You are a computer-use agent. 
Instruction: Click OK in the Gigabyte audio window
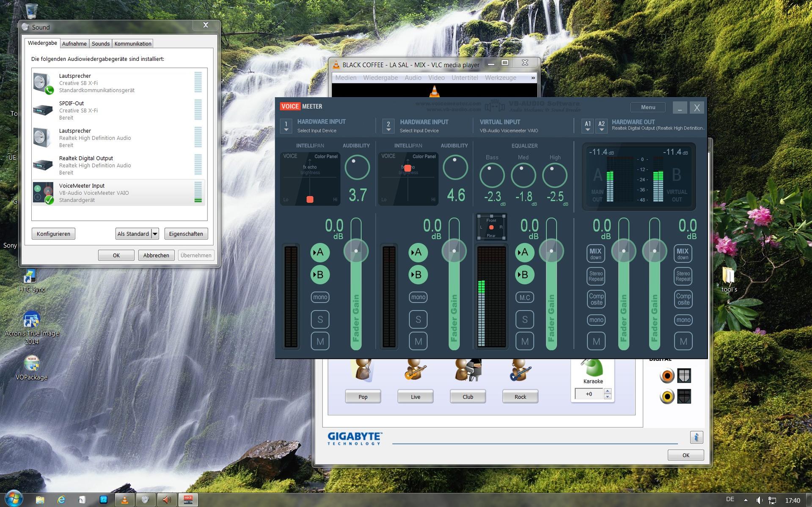685,455
